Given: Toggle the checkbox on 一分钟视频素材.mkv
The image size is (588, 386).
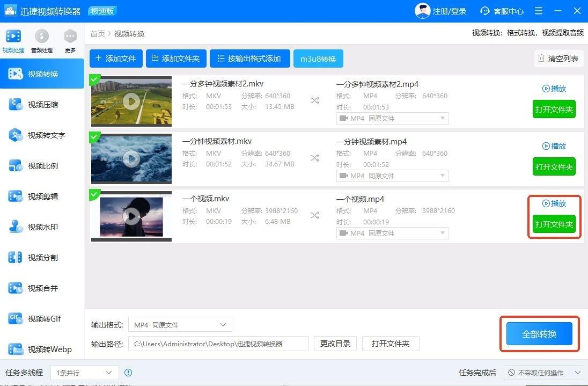Looking at the screenshot, I should (95, 137).
